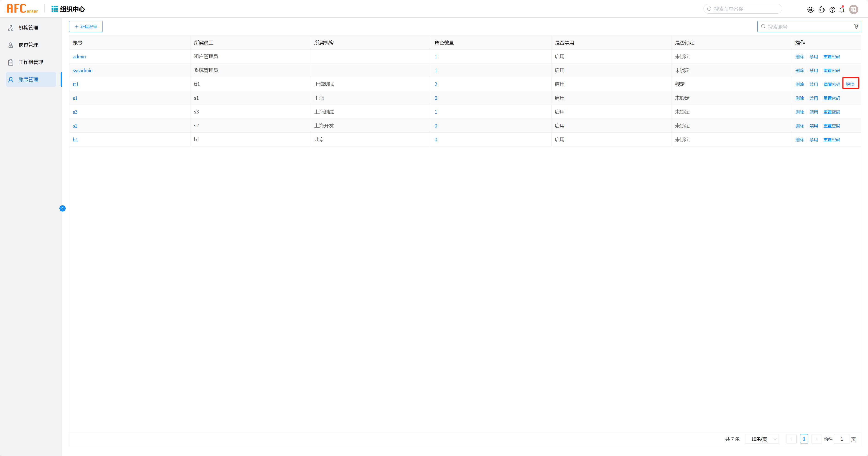Screen dimensions: 868x456
Task: Unlock the tt1 account via 解锁
Action: [x=850, y=84]
